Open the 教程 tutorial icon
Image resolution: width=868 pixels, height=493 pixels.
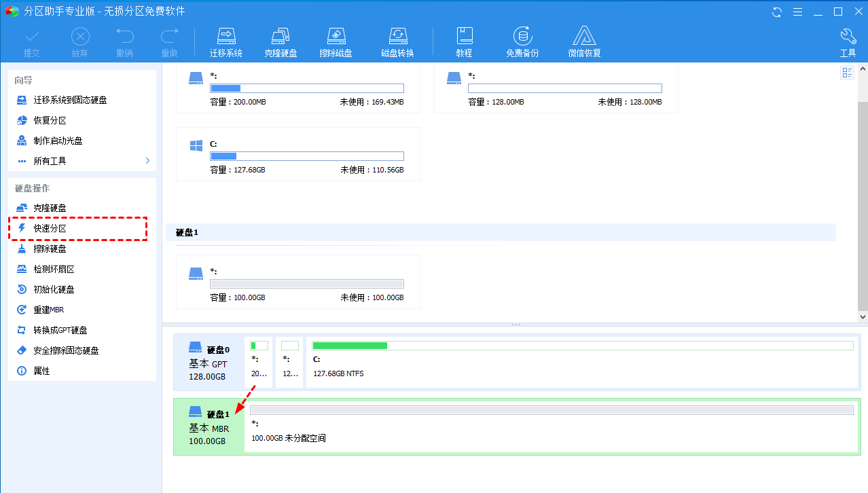[x=464, y=40]
